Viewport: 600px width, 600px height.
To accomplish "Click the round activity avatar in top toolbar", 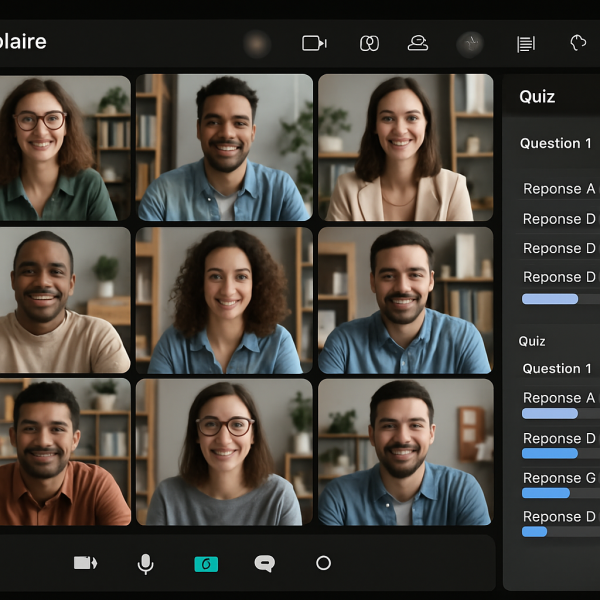I will (x=470, y=43).
